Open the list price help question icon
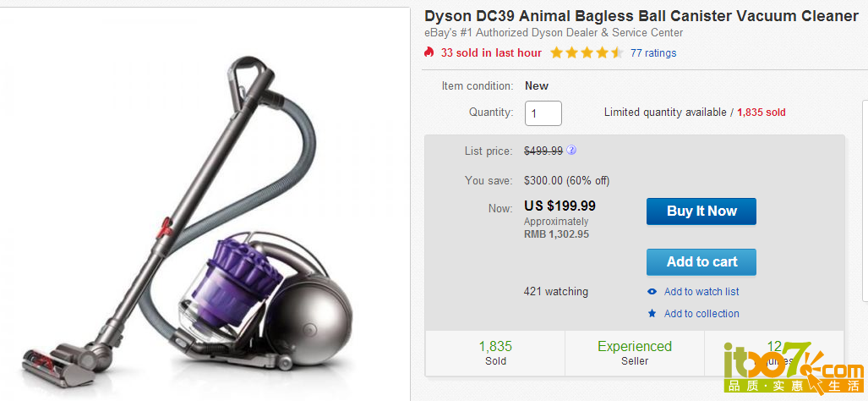 click(571, 150)
